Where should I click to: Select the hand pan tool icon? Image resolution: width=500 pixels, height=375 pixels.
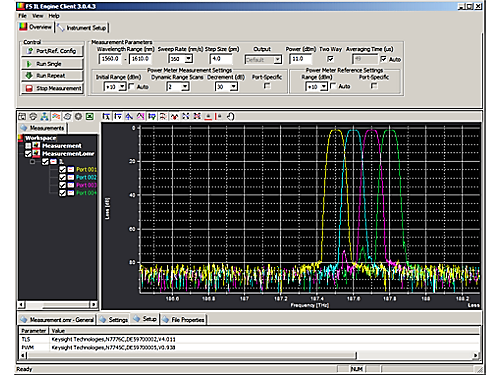point(230,116)
